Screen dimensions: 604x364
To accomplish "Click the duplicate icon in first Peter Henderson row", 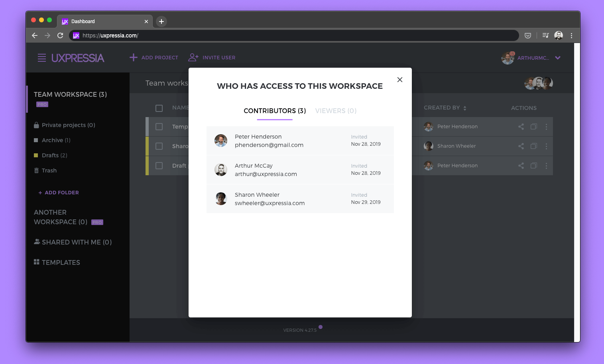I will coord(534,127).
